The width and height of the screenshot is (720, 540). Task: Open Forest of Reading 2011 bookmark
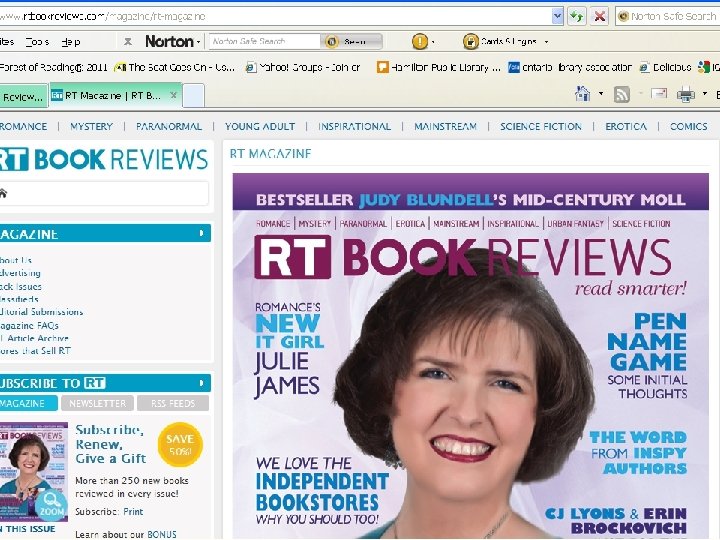pyautogui.click(x=53, y=68)
